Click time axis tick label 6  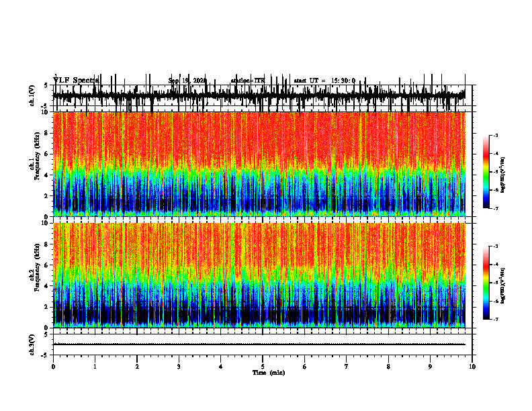[x=305, y=367]
